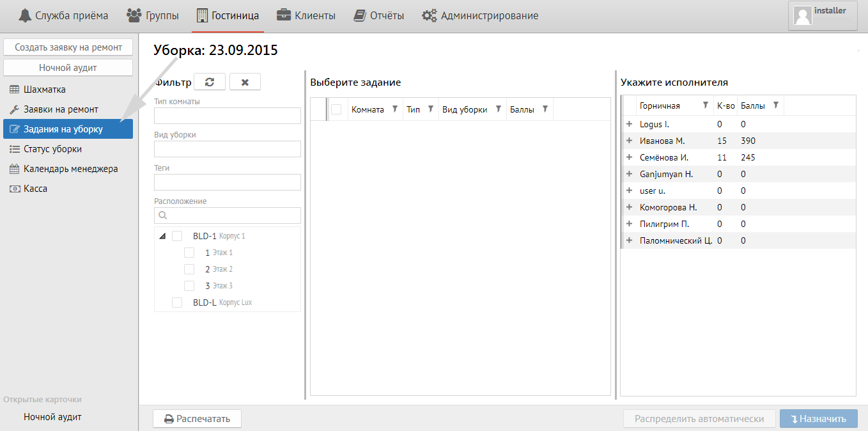This screenshot has width=868, height=431.
Task: Open the Группы menu
Action: (153, 15)
